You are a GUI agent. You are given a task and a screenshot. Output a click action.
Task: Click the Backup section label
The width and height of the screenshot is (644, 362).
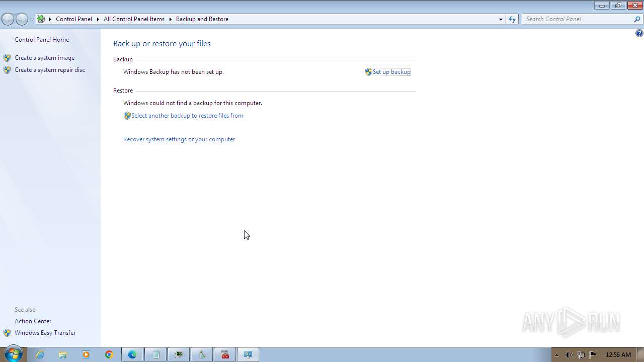pos(123,59)
